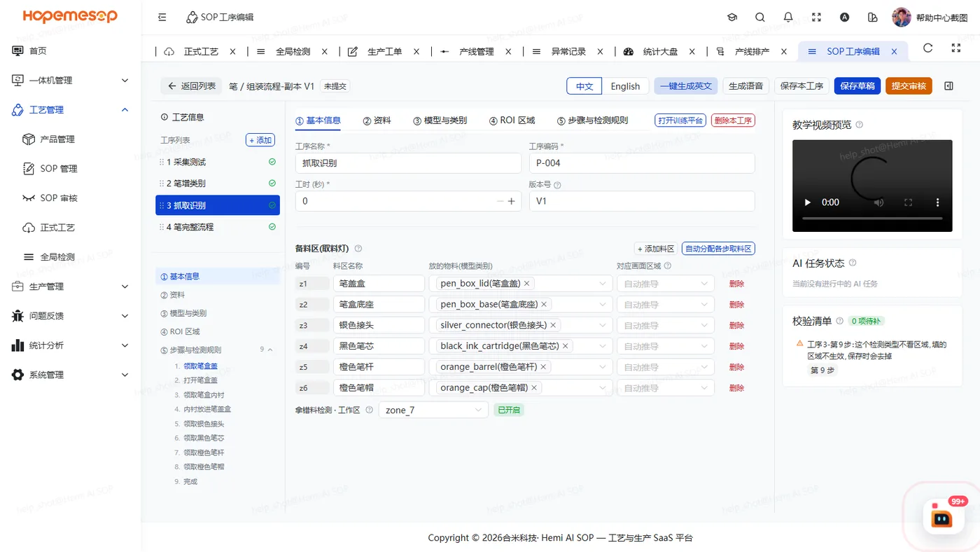Viewport: 980px width, 552px height.
Task: Click the help icon beside 教学视频预览
Action: point(860,125)
